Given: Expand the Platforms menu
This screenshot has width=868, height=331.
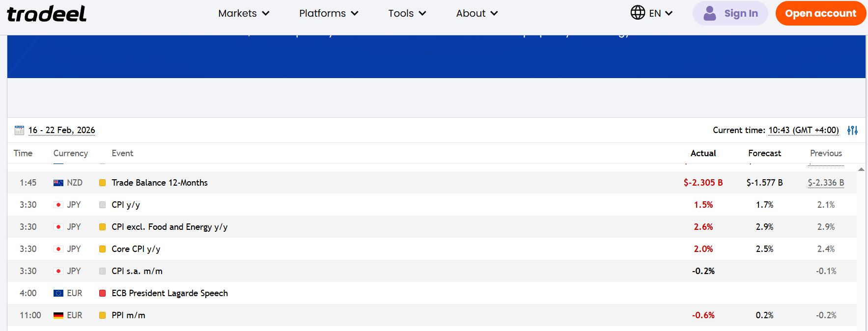Looking at the screenshot, I should [329, 13].
